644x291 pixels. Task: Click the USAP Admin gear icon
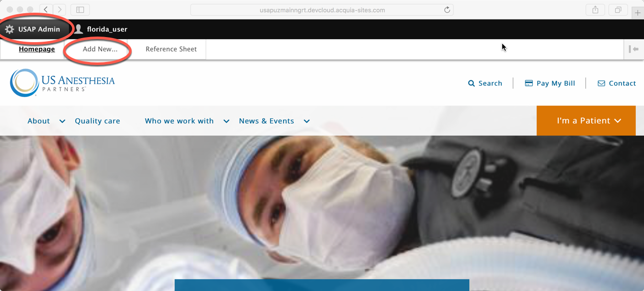tap(10, 29)
